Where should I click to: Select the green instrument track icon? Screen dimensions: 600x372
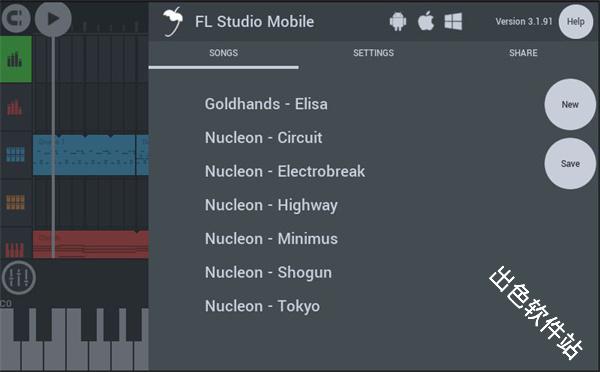coord(16,59)
